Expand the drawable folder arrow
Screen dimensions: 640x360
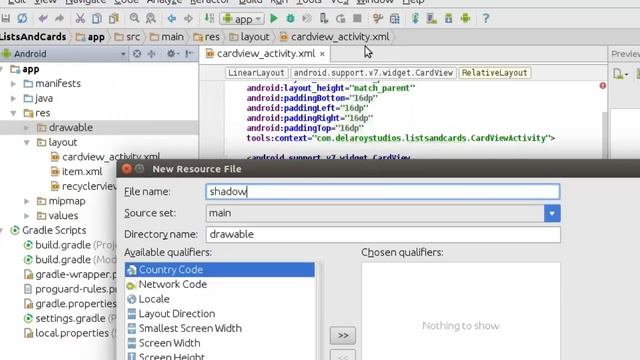(x=27, y=128)
